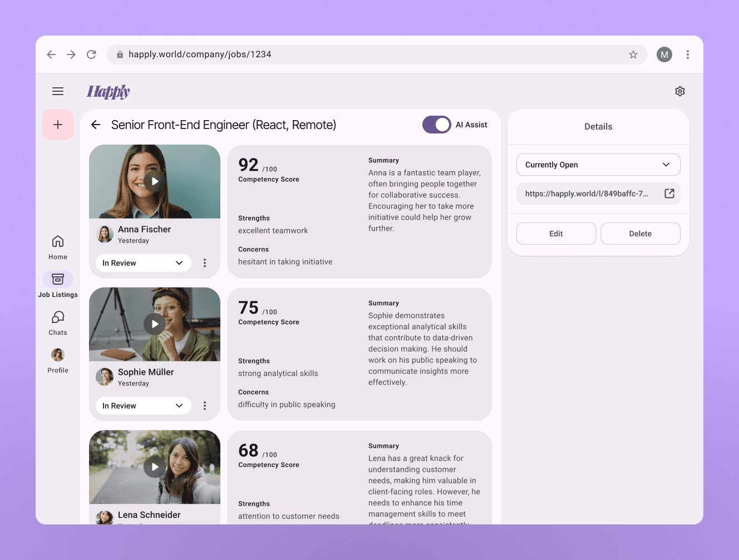Screen dimensions: 739x560
Task: Open Chats in the sidebar
Action: (58, 323)
